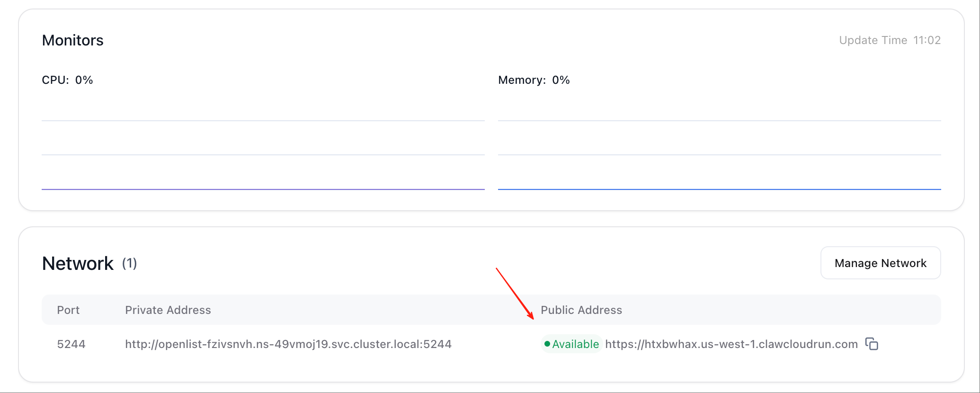Click the CPU: 0% label

coord(67,80)
